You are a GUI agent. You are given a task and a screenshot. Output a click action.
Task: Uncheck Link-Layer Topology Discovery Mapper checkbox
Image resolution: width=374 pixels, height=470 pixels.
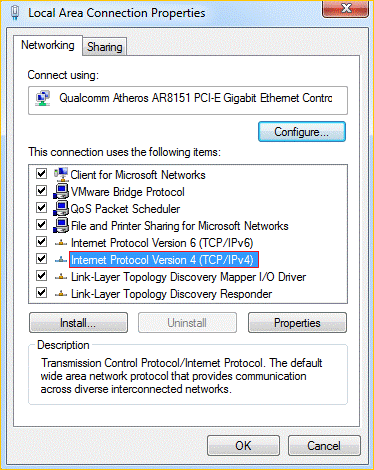click(41, 276)
